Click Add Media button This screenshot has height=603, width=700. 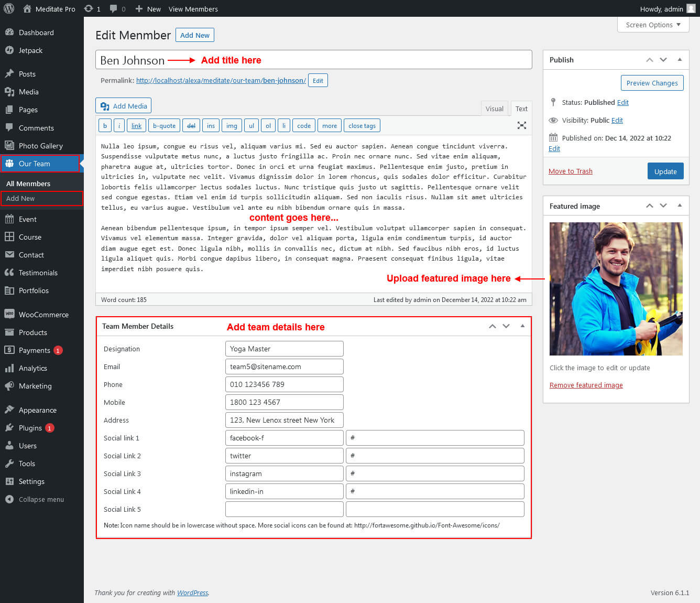click(124, 106)
